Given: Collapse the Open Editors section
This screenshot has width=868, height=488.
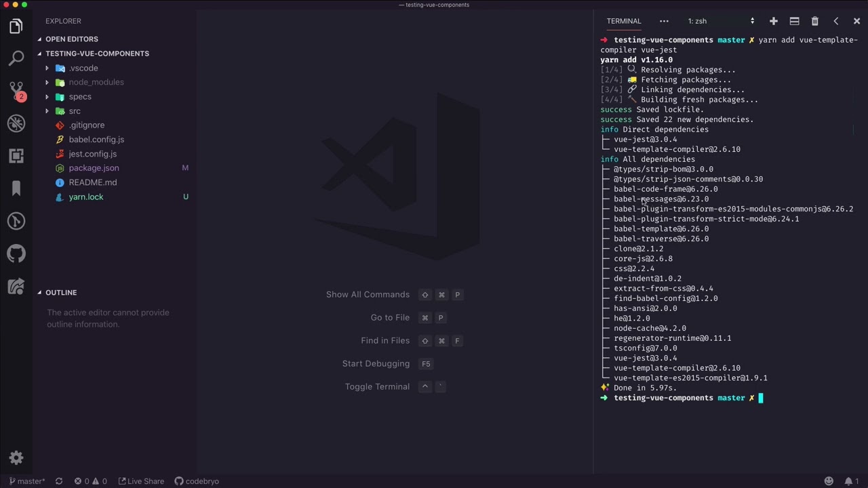Looking at the screenshot, I should pyautogui.click(x=72, y=39).
